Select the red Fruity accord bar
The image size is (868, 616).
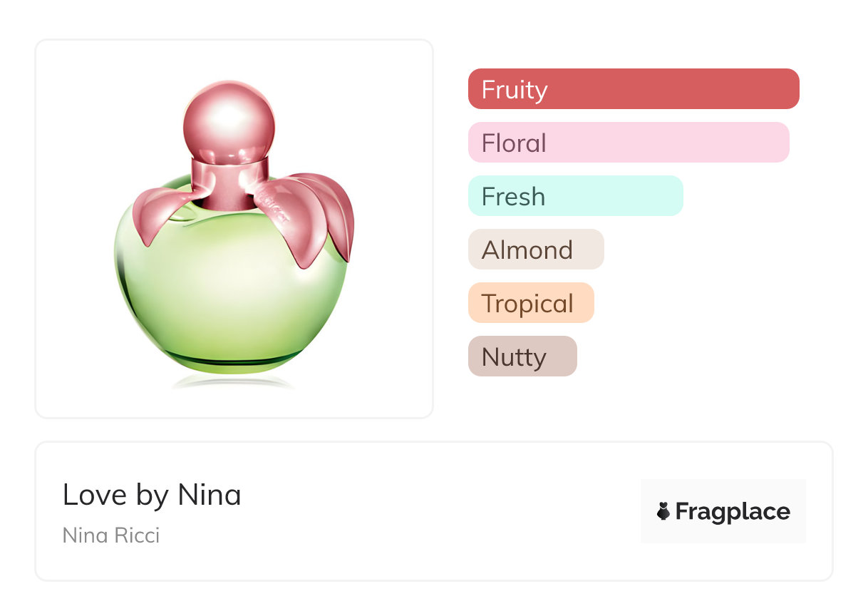634,89
